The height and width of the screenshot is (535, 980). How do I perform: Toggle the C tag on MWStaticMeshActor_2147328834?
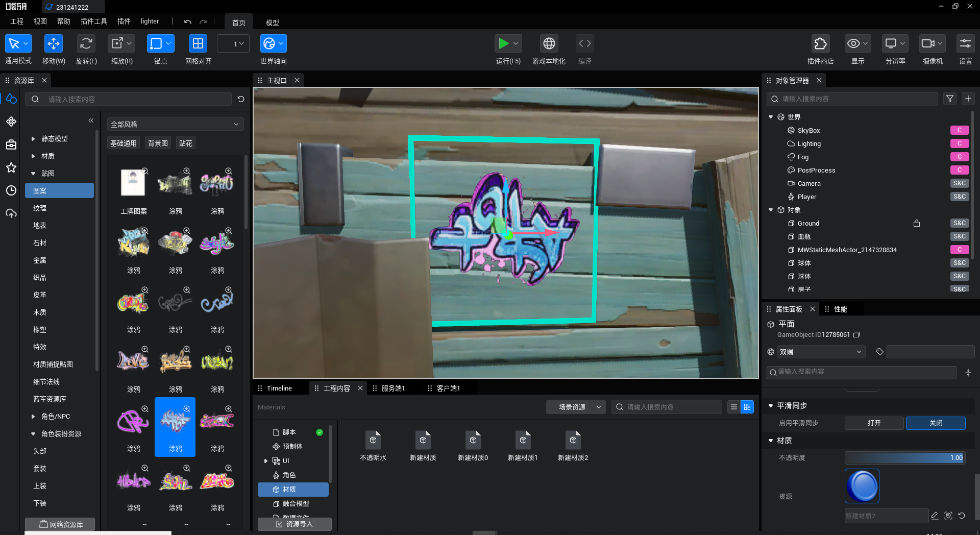coord(960,250)
